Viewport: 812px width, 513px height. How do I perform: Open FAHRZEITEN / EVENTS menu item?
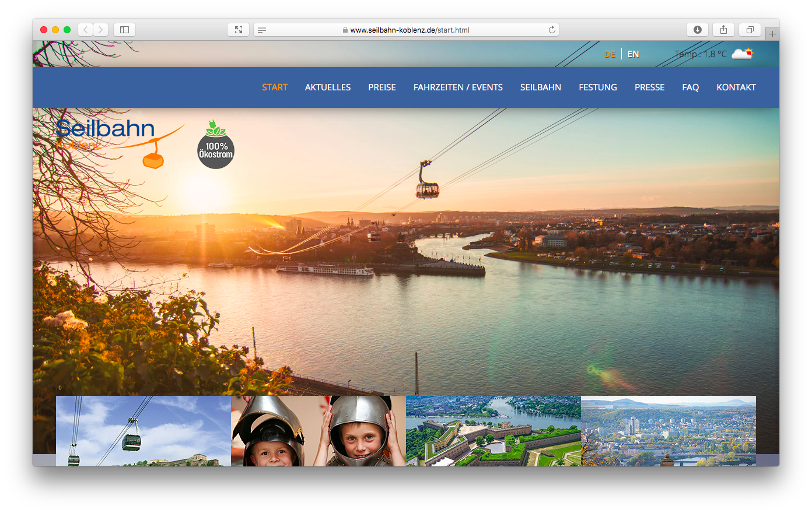pyautogui.click(x=458, y=87)
